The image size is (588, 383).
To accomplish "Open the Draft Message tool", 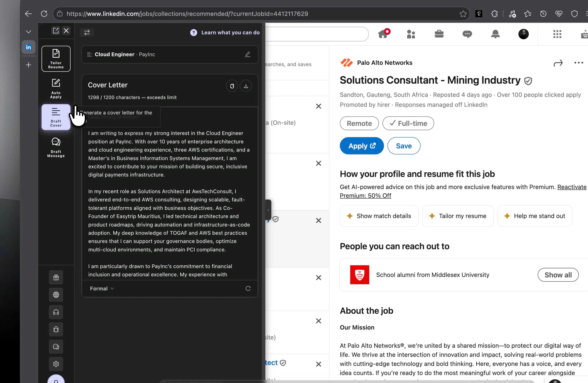I will pos(56,148).
